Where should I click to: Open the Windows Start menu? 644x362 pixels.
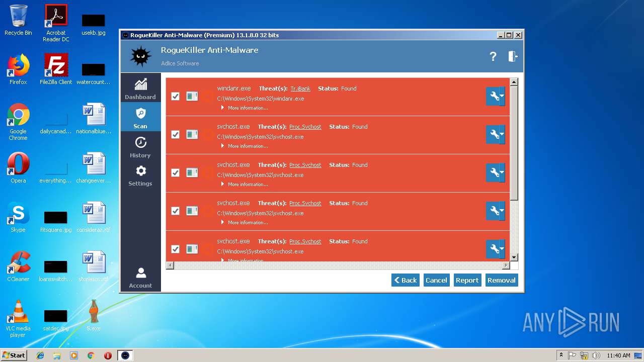tap(14, 355)
